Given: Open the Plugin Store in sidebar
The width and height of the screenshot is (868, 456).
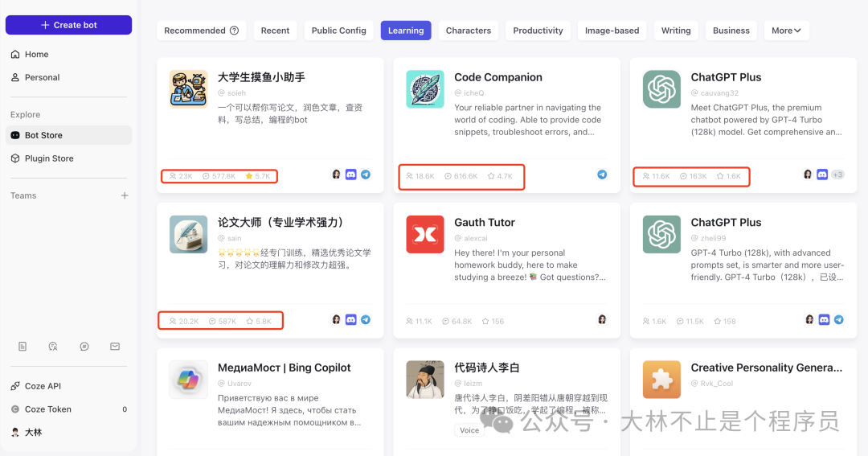Looking at the screenshot, I should coord(68,158).
